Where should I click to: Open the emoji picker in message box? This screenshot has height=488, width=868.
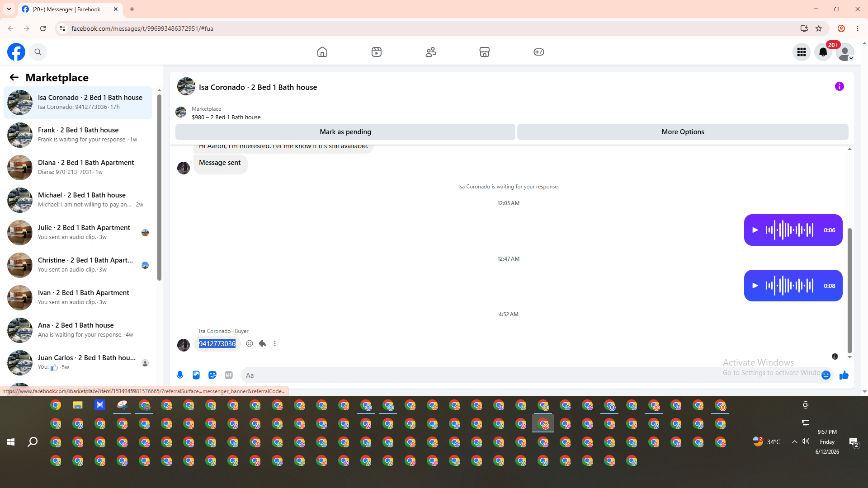(x=826, y=375)
